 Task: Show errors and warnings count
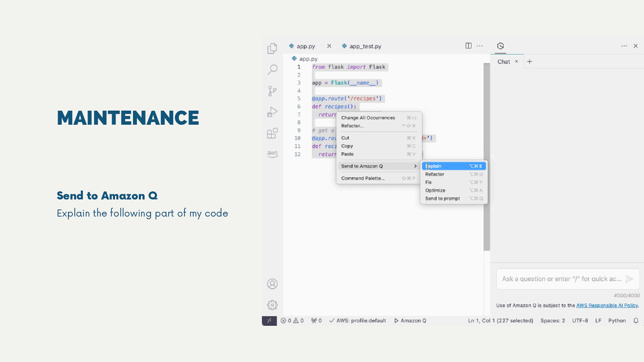pos(292,321)
